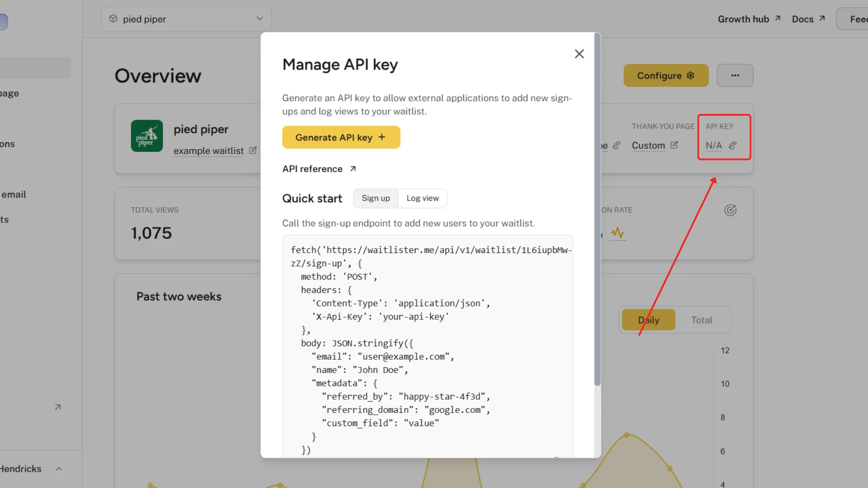The width and height of the screenshot is (868, 488).
Task: Open the Docs link
Action: coord(808,19)
